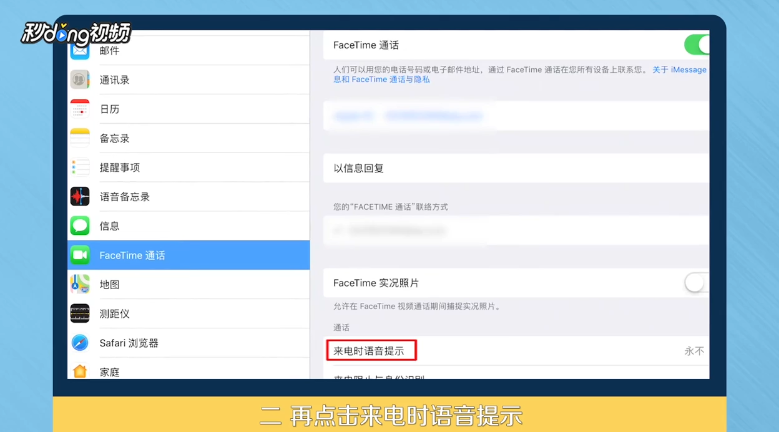Image resolution: width=779 pixels, height=432 pixels.
Task: Enable the FaceTime 实况照片 switch
Action: tap(697, 283)
